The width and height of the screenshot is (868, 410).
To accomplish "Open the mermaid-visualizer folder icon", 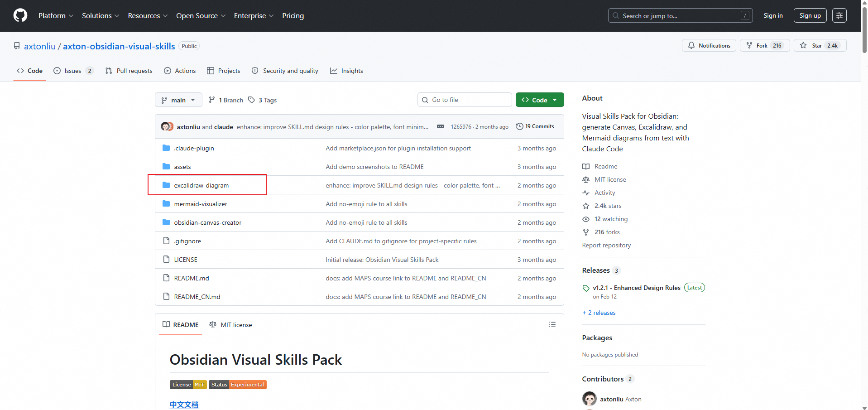I will (166, 203).
